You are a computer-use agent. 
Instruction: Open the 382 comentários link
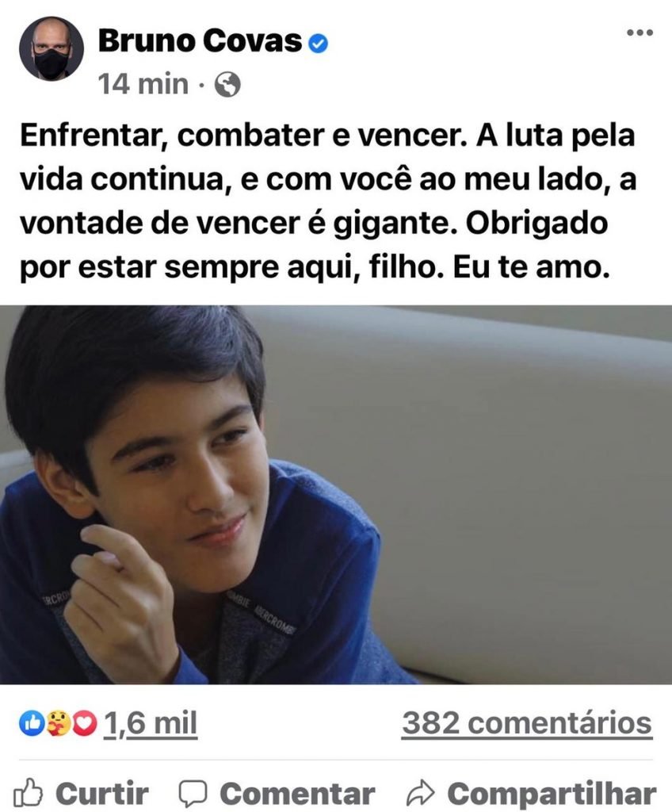(x=526, y=723)
